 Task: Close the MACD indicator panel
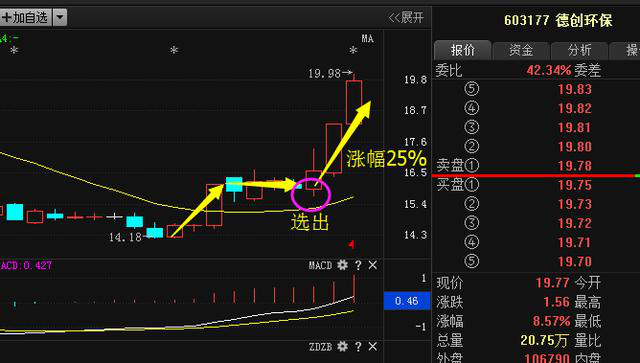click(x=373, y=265)
